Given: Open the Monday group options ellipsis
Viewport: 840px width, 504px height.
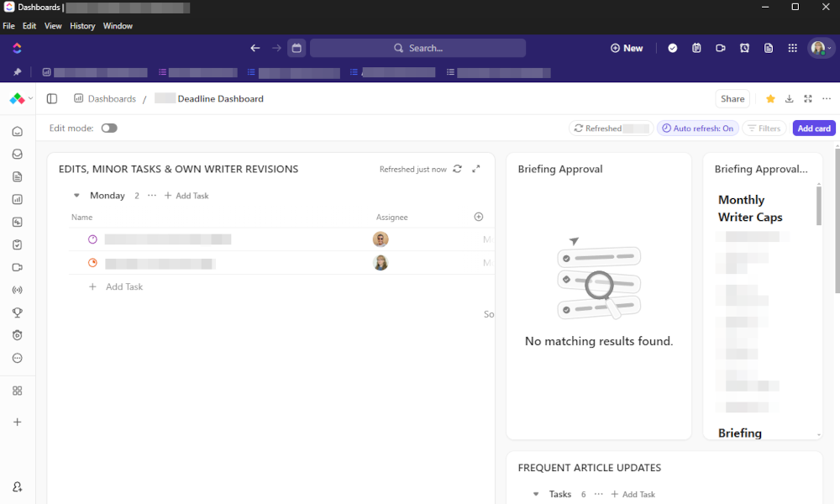Looking at the screenshot, I should pyautogui.click(x=152, y=196).
